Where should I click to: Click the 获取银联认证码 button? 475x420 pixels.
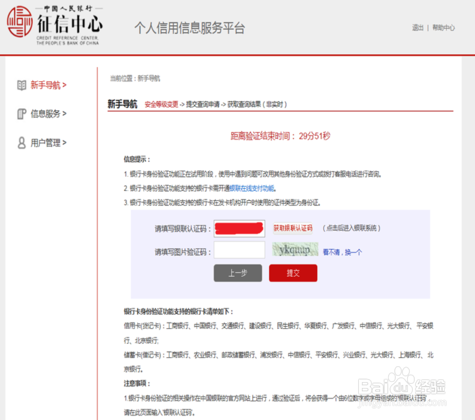click(293, 228)
